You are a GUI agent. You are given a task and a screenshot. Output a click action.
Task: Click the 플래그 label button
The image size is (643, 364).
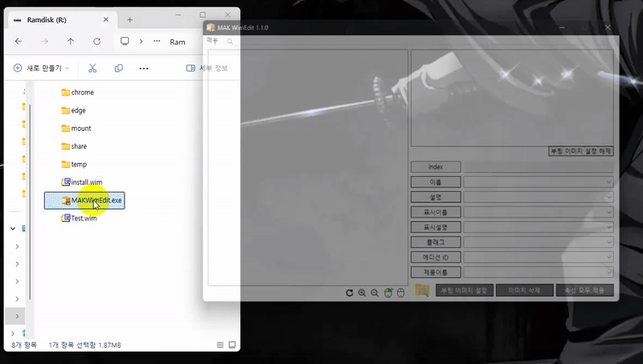(436, 242)
